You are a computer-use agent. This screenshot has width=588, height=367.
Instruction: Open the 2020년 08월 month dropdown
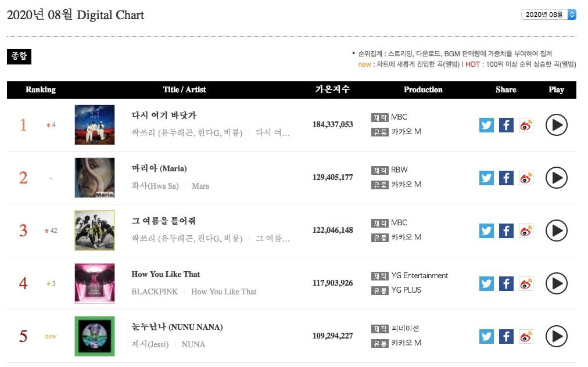tap(548, 15)
